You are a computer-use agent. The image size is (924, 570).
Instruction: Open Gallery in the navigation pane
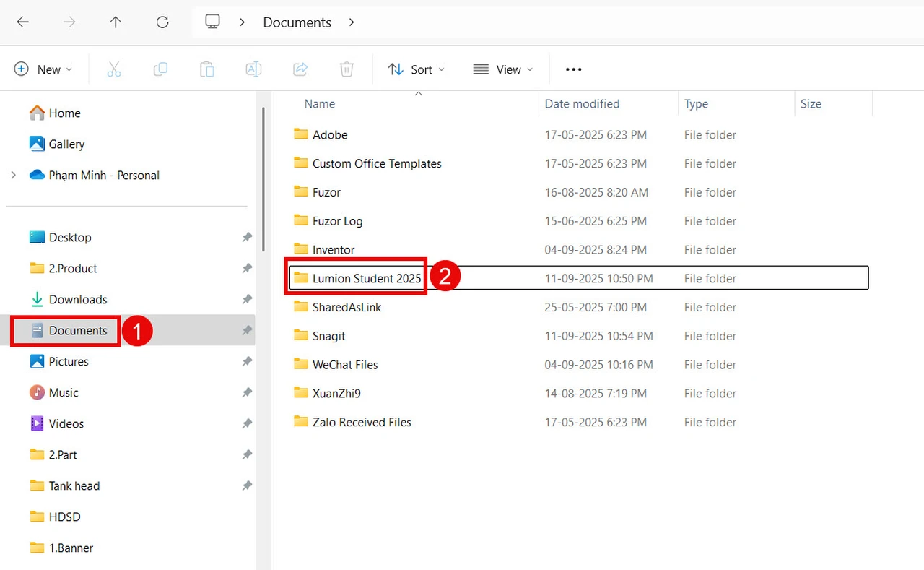(x=57, y=144)
